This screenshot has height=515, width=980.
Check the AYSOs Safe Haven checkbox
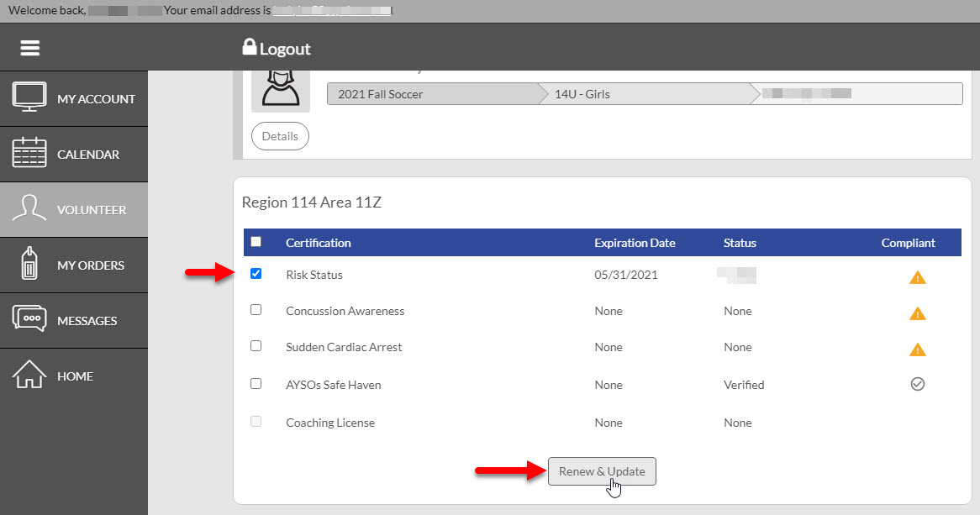256,384
